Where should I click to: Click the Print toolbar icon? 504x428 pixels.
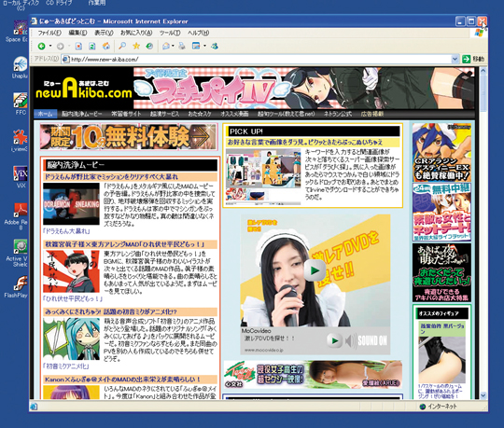pyautogui.click(x=182, y=46)
